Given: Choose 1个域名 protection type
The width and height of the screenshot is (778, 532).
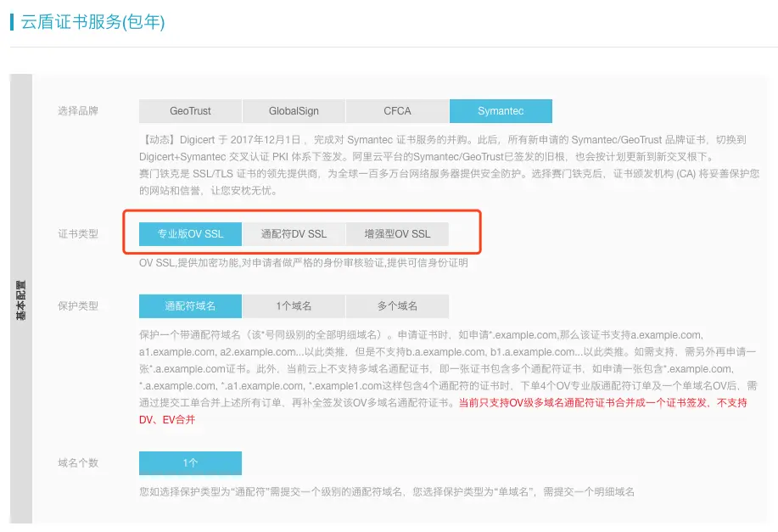Looking at the screenshot, I should 294,305.
